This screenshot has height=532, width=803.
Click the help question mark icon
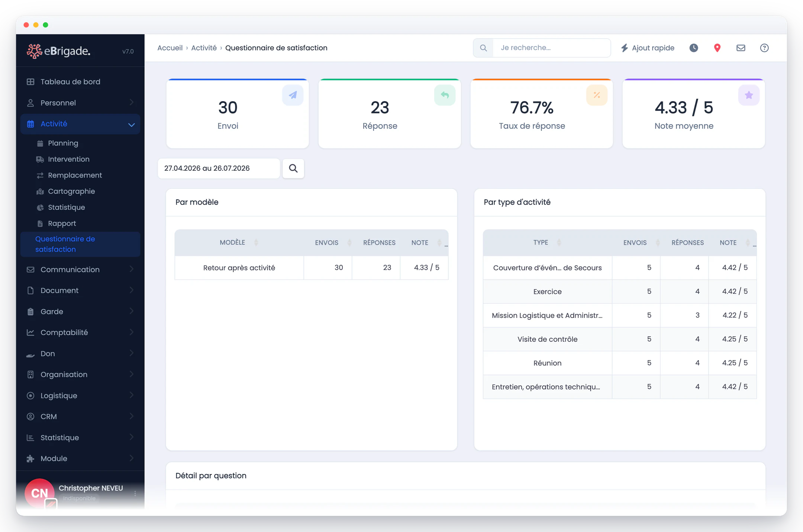(764, 48)
